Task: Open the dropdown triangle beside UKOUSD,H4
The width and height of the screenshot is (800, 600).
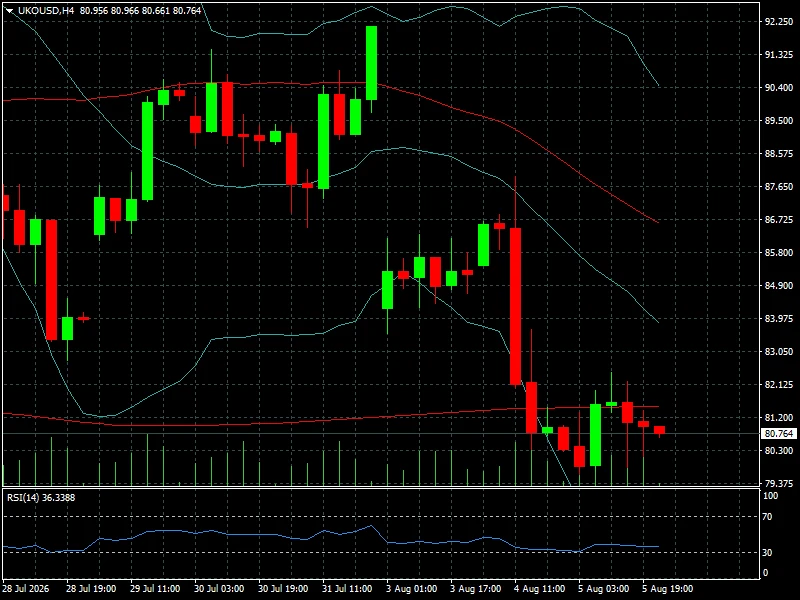Action: pyautogui.click(x=10, y=11)
